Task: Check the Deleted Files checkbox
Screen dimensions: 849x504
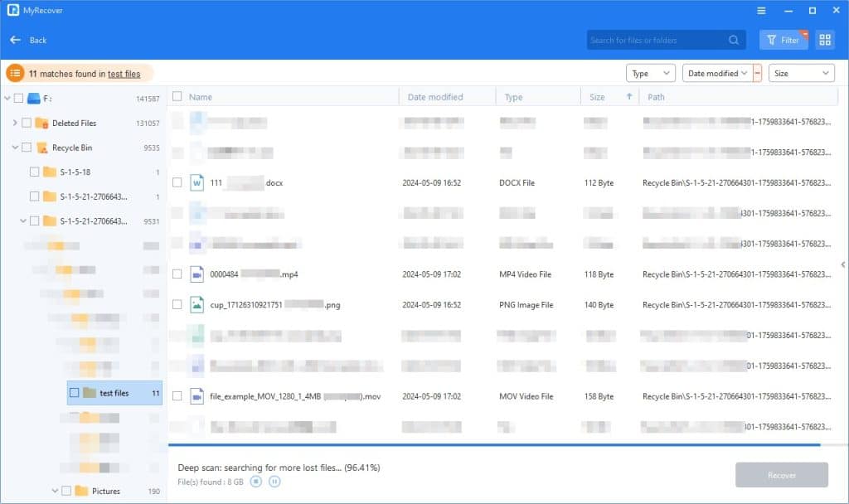Action: (x=27, y=123)
